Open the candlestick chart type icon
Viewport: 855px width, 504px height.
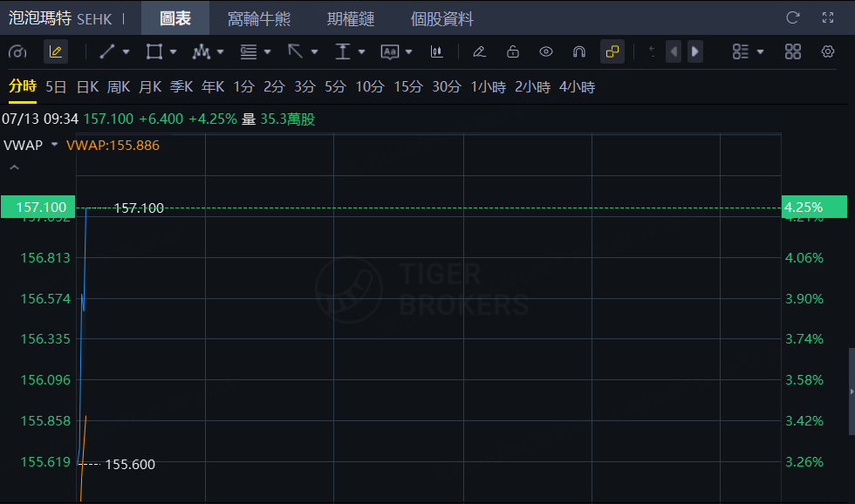pos(436,51)
